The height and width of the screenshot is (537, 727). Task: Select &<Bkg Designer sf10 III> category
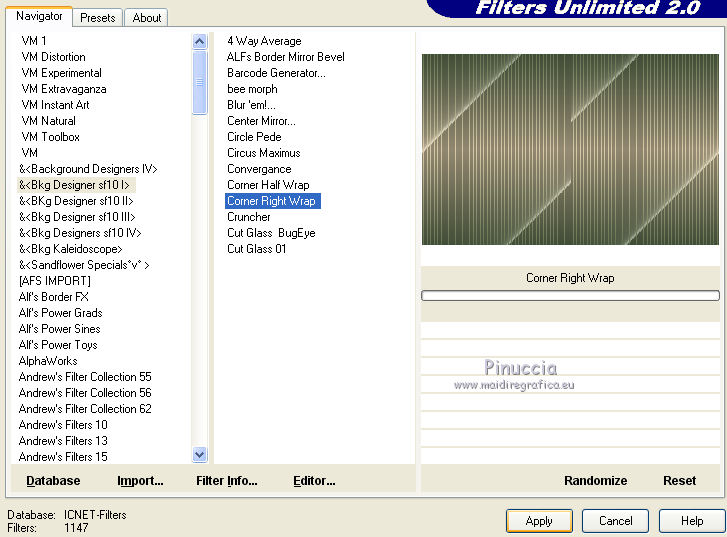pyautogui.click(x=77, y=217)
